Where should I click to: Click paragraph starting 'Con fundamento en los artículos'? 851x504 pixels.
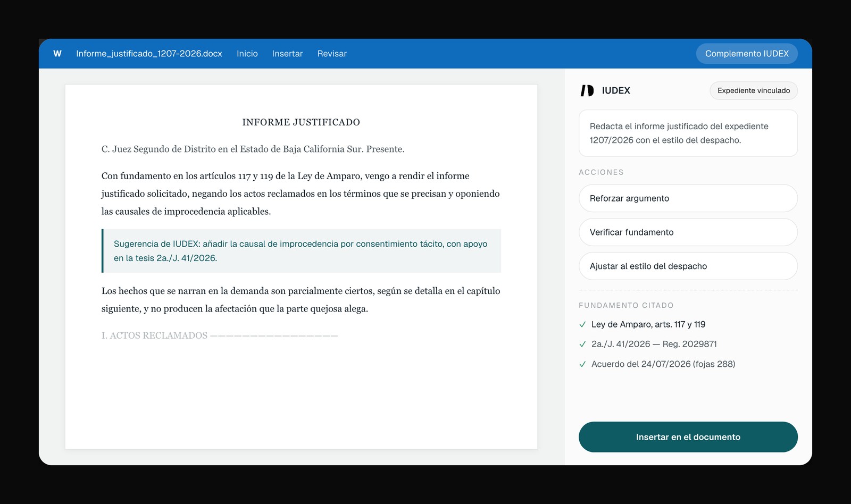tap(301, 194)
